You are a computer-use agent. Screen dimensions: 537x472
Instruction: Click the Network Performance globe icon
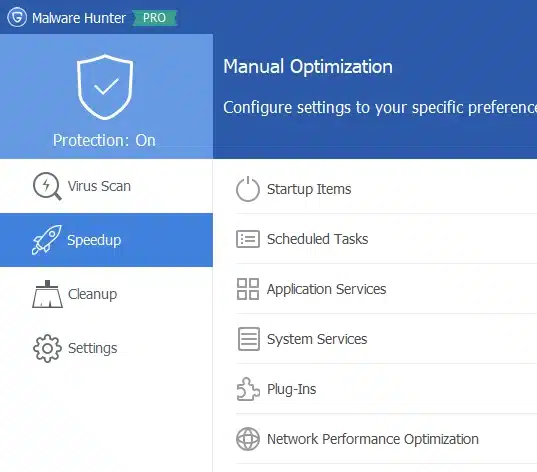tap(248, 439)
